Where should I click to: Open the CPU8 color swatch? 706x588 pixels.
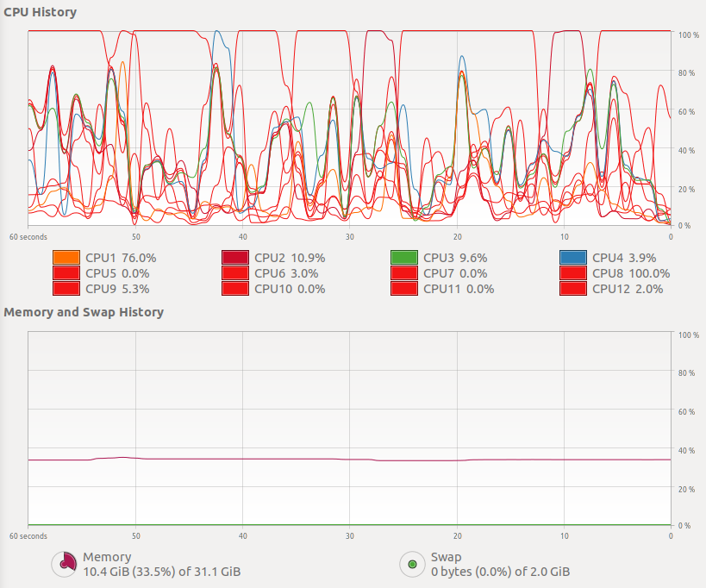[573, 273]
